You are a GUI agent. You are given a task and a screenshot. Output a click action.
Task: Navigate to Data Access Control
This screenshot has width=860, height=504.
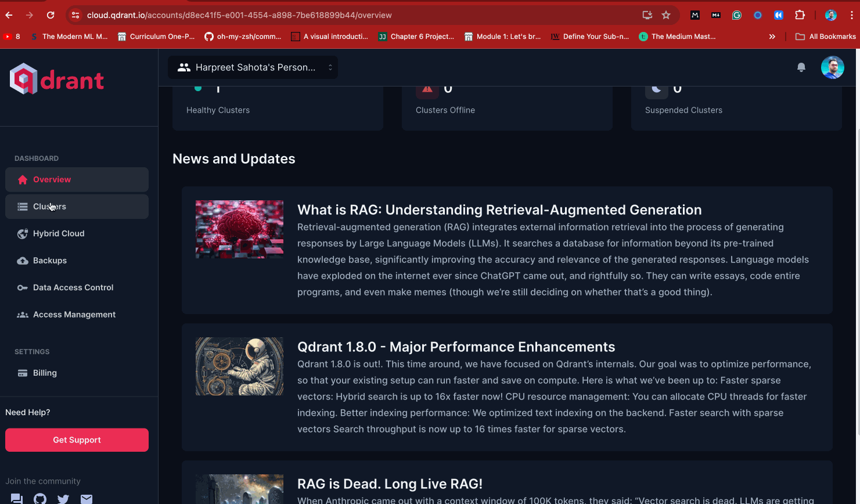(77, 287)
